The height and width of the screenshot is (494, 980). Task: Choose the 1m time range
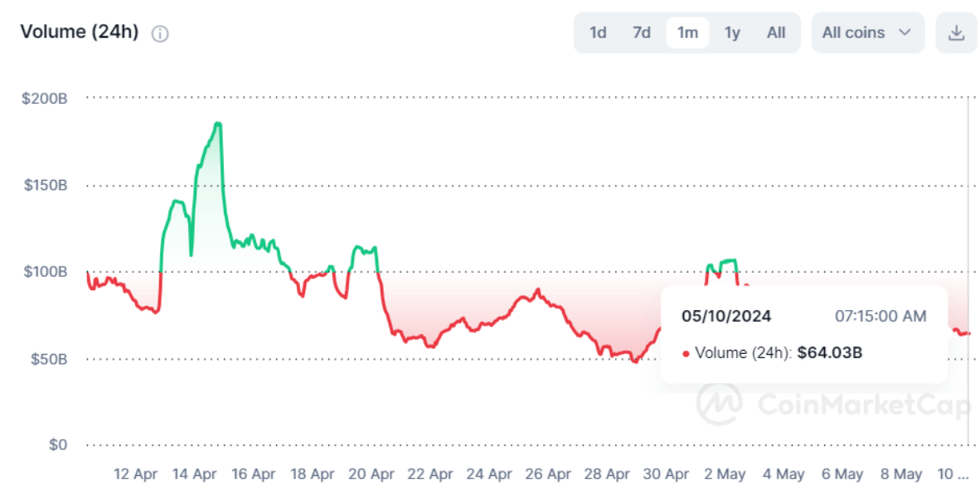687,33
